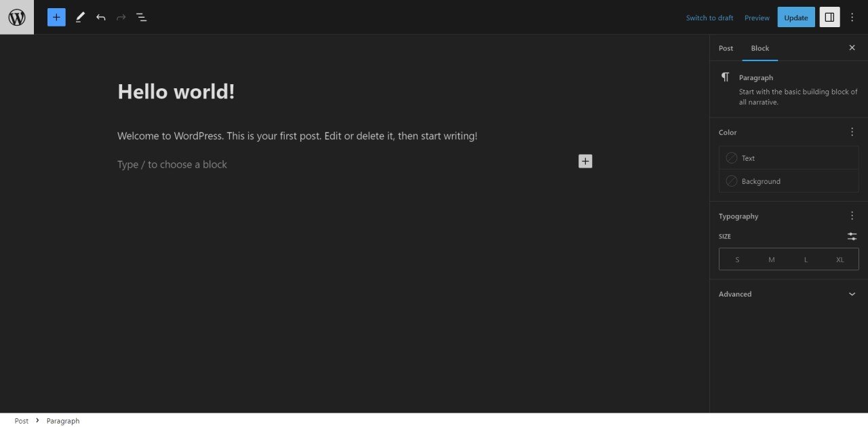
Task: Open the Color options menu
Action: (x=852, y=132)
